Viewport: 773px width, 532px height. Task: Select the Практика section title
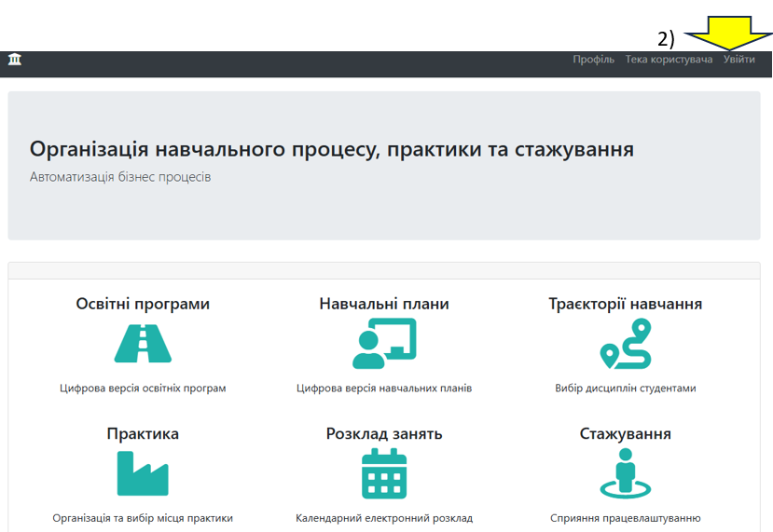pos(143,434)
